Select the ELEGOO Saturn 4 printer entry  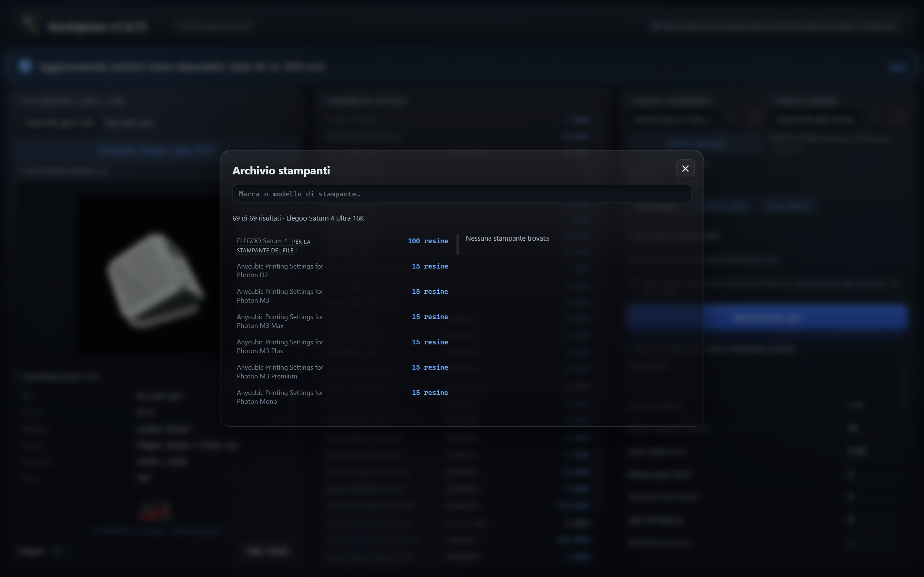342,245
